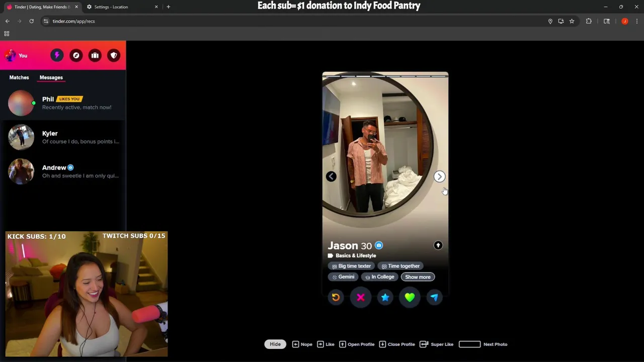Click Show more on Jason's card
The image size is (644, 362).
point(418,277)
